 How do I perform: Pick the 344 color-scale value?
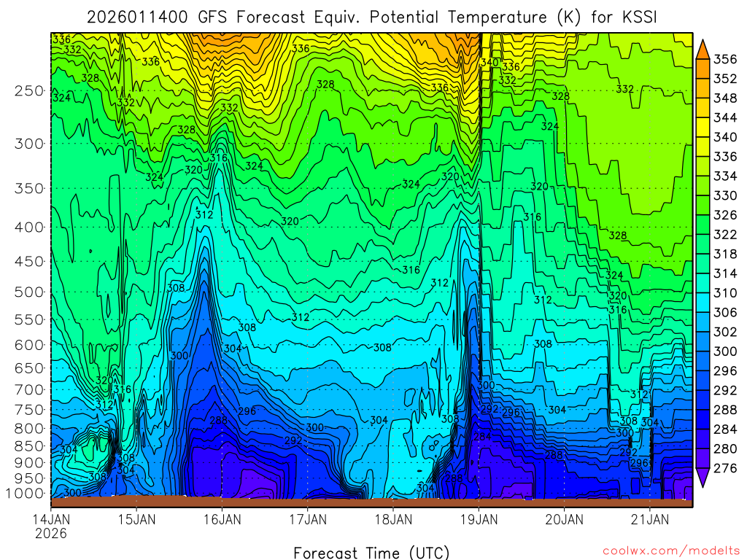[724, 117]
